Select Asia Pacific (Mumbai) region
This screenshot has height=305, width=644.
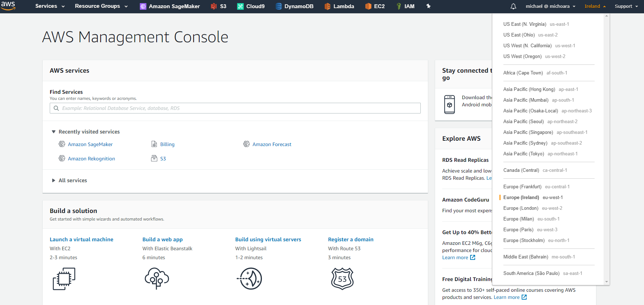538,100
